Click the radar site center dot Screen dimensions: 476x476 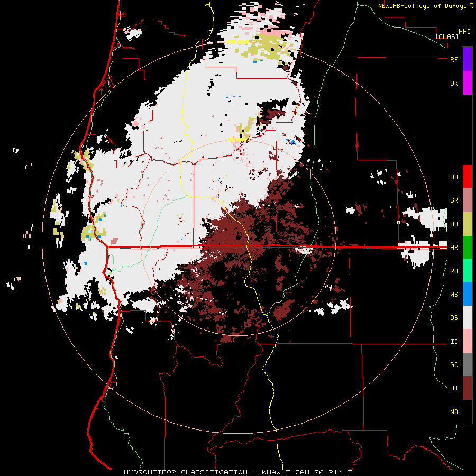(x=238, y=237)
